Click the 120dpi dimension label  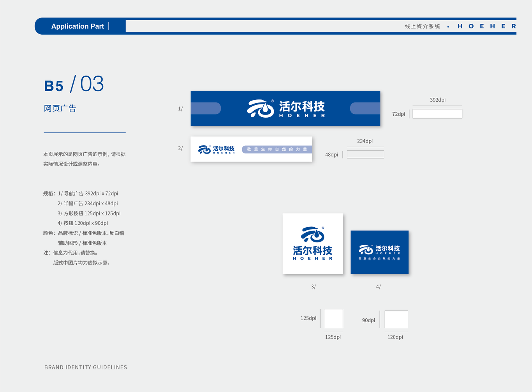point(395,337)
